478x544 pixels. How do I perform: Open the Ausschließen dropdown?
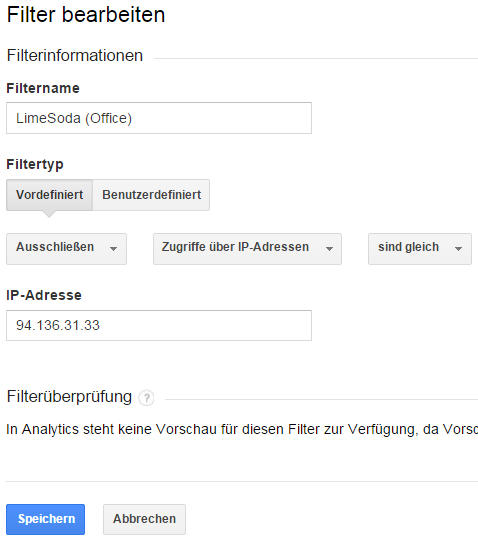[66, 249]
